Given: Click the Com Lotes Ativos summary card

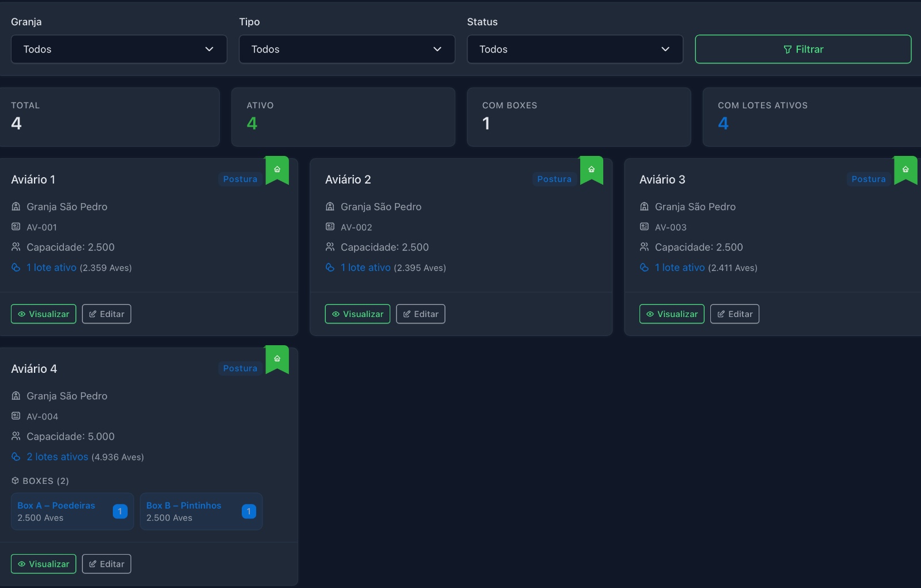Looking at the screenshot, I should pyautogui.click(x=811, y=117).
